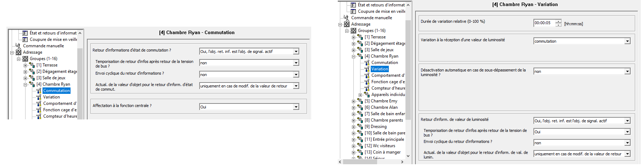The height and width of the screenshot is (166, 644).
Task: Click Commutation node icon in Variation window
Action: tap(367, 63)
